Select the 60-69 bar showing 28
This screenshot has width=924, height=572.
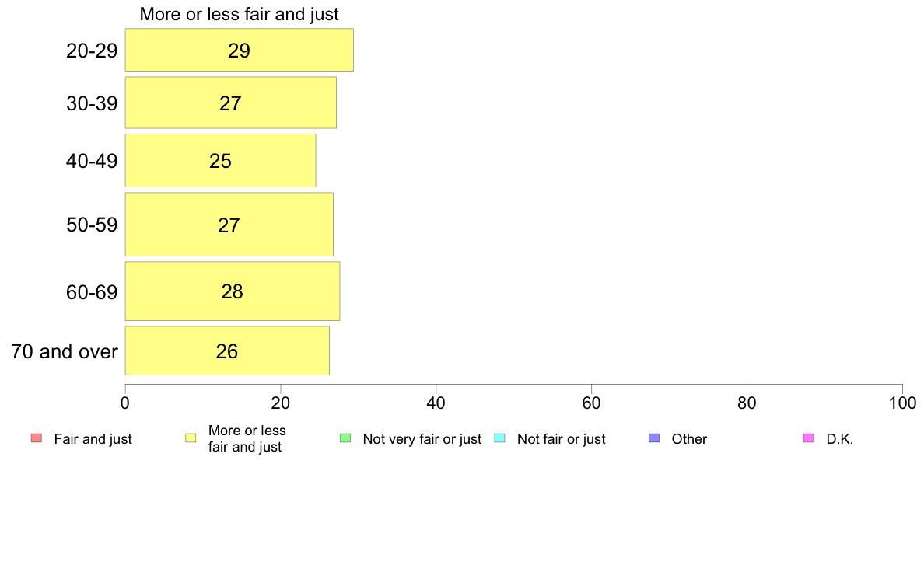[233, 291]
